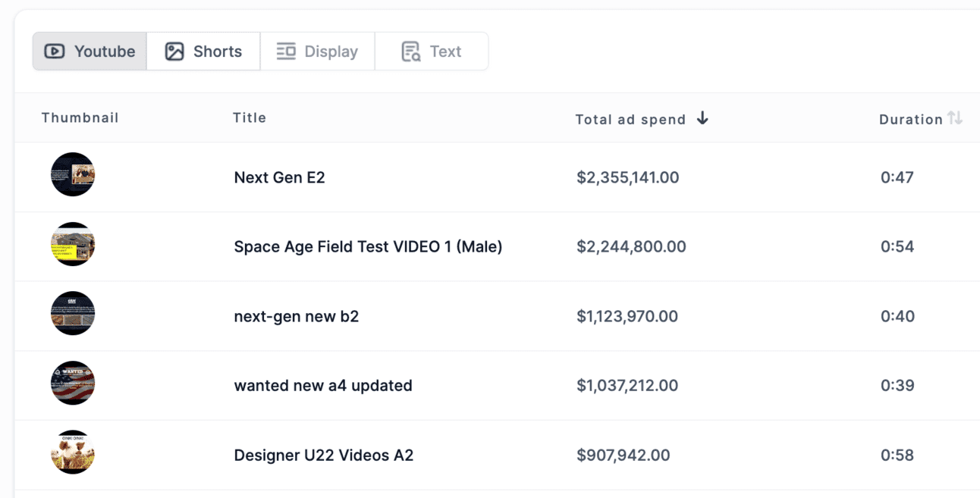Click the Designer U22 Videos A2 thumbnail
The image size is (980, 498).
tap(73, 453)
